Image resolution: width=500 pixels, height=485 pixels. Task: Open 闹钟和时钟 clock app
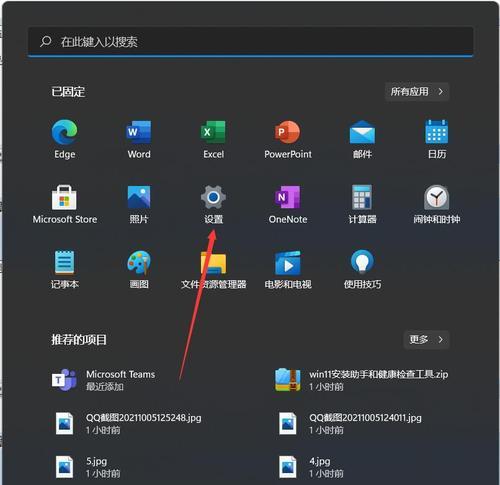437,197
